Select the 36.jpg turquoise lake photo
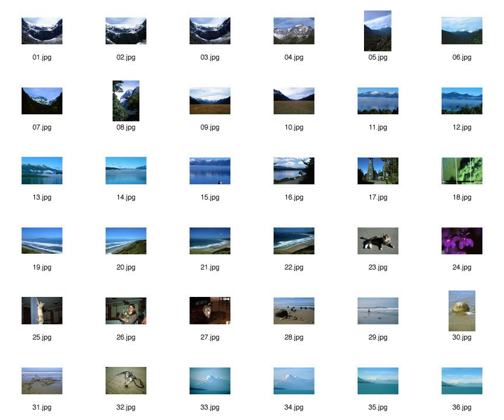 pyautogui.click(x=461, y=381)
